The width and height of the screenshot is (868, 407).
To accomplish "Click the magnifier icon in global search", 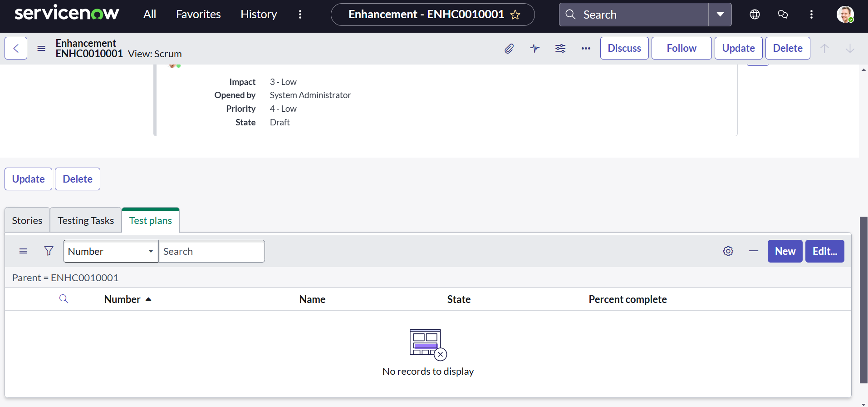I will 570,15.
